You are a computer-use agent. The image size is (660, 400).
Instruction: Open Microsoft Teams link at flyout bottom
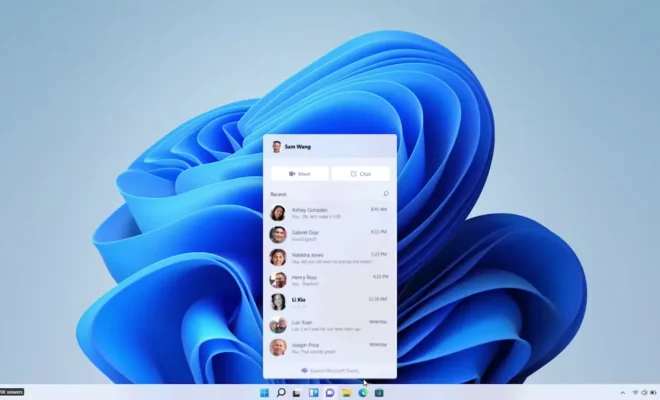(x=330, y=371)
